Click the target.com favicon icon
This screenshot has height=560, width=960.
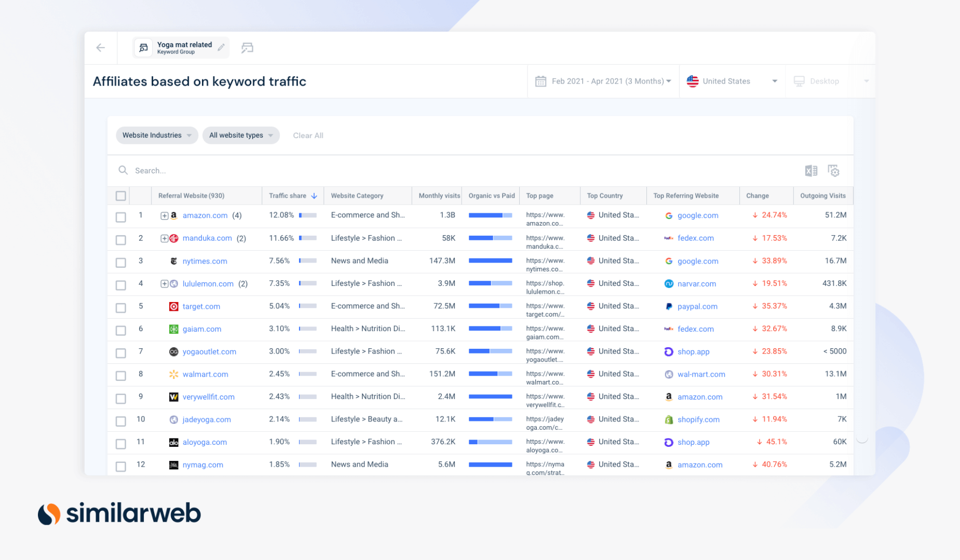pos(174,307)
